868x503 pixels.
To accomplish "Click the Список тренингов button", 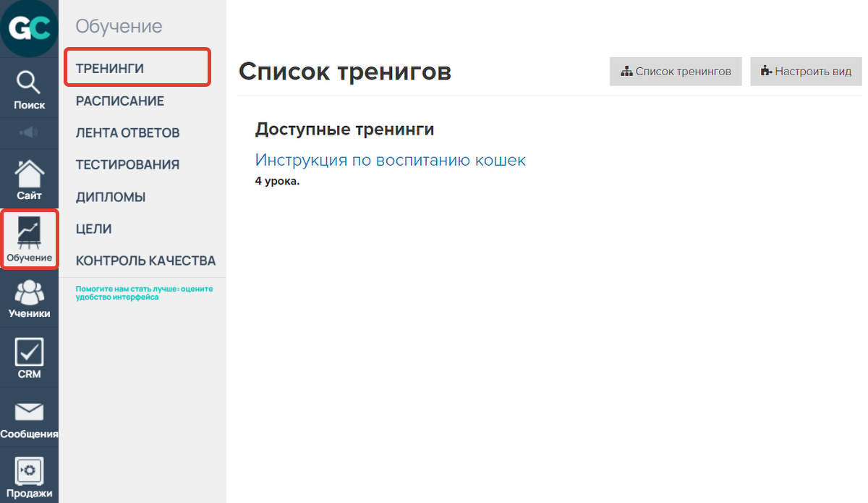I will click(x=675, y=71).
